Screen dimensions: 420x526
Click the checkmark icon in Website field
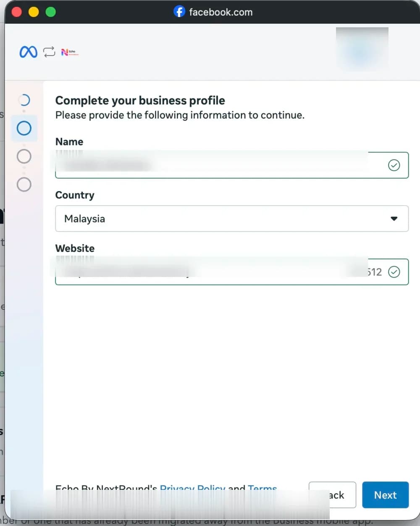point(394,272)
